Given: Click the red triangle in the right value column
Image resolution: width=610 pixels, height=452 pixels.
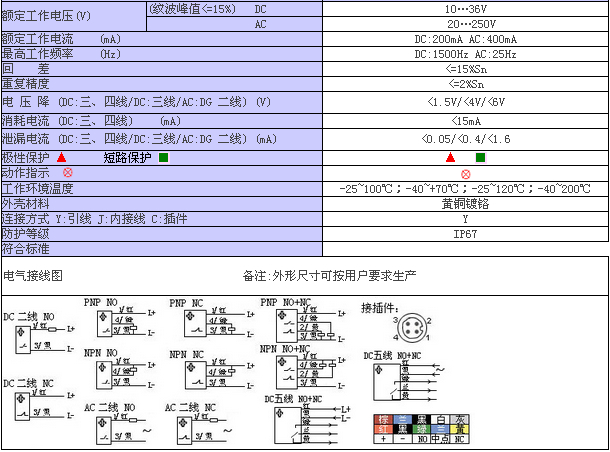Looking at the screenshot, I should (x=450, y=158).
